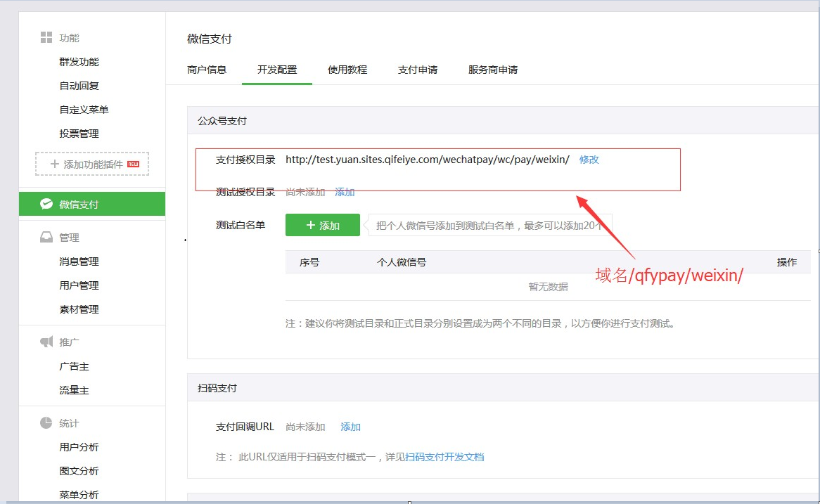Click the NEW badge on 添加功能插件

(x=134, y=164)
